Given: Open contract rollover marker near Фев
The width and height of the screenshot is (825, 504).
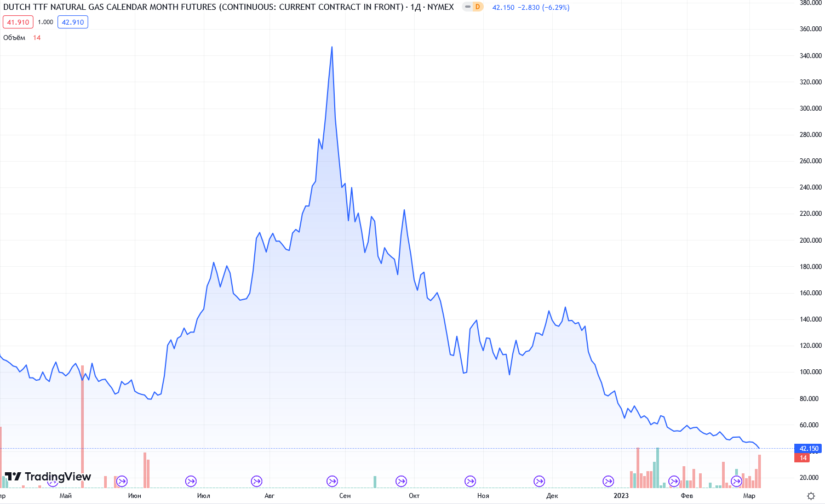Looking at the screenshot, I should (674, 482).
